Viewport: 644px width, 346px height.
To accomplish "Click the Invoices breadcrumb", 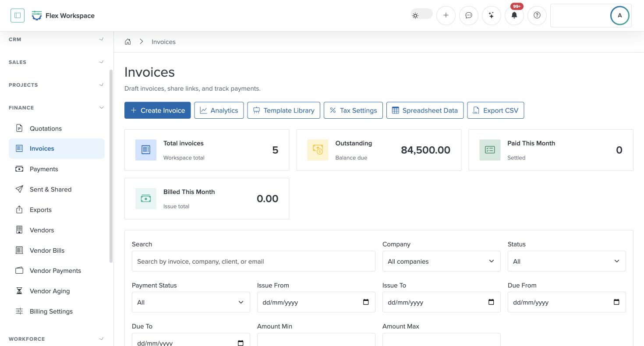I will coord(163,42).
